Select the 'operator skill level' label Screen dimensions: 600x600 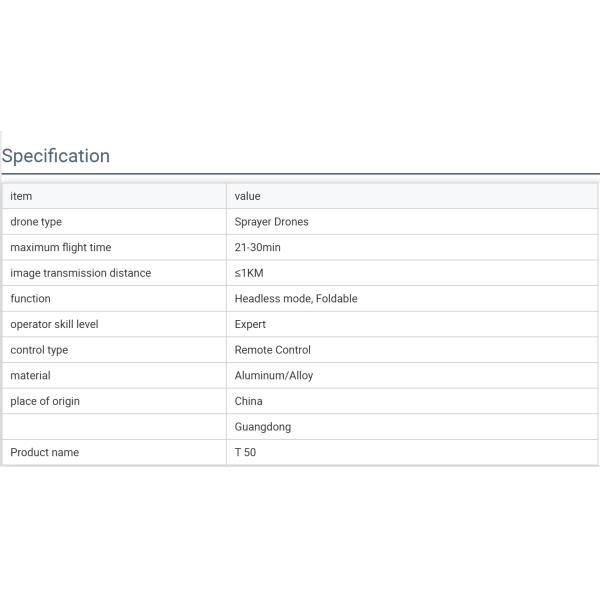(54, 324)
